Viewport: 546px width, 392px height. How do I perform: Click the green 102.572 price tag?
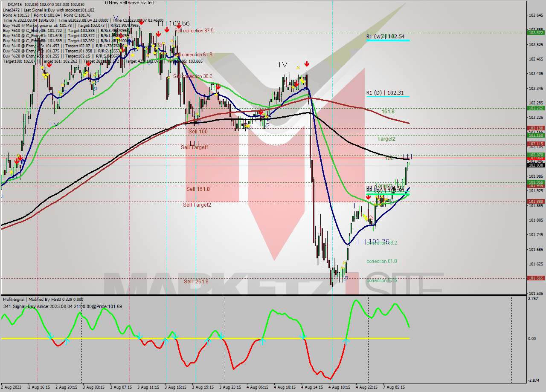(536, 32)
